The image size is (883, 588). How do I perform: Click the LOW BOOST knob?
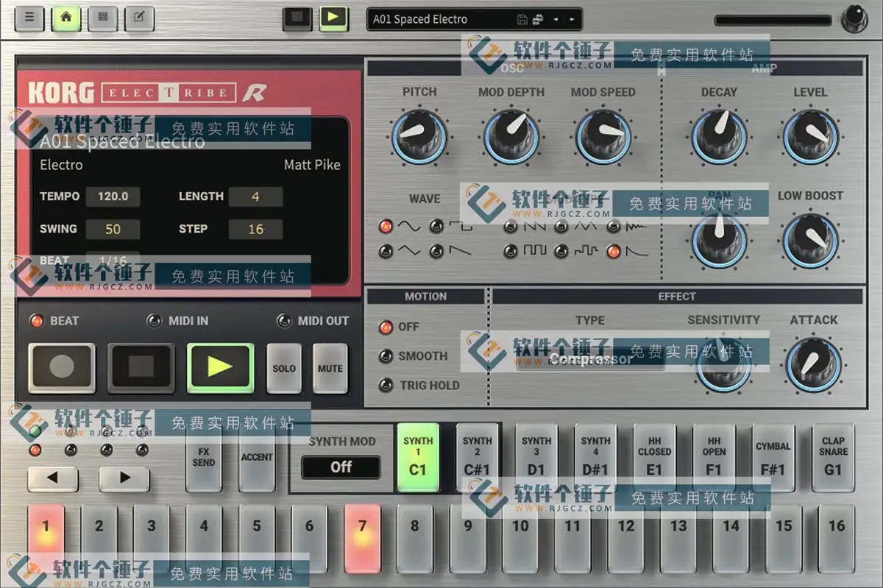pos(810,241)
